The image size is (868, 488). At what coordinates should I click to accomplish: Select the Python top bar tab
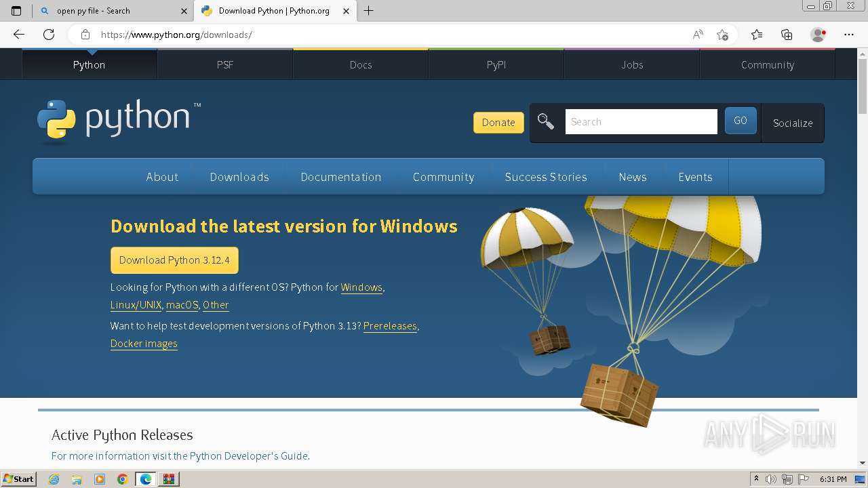pyautogui.click(x=90, y=64)
